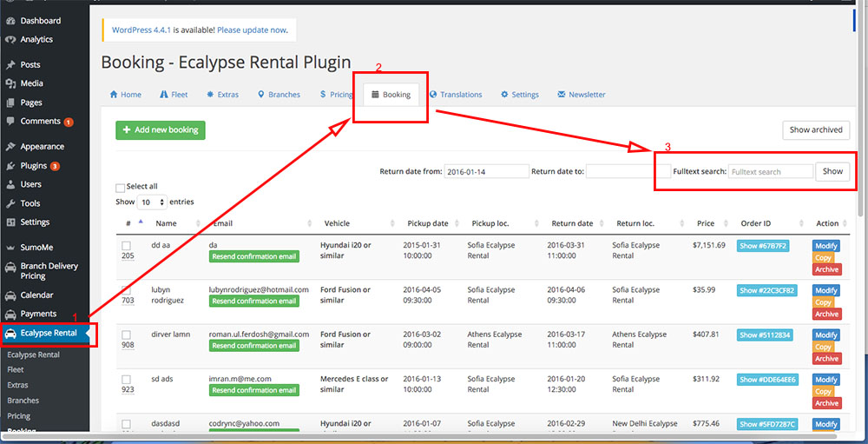This screenshot has width=868, height=444.
Task: Click the plugin Settings tab cog icon
Action: coord(504,94)
